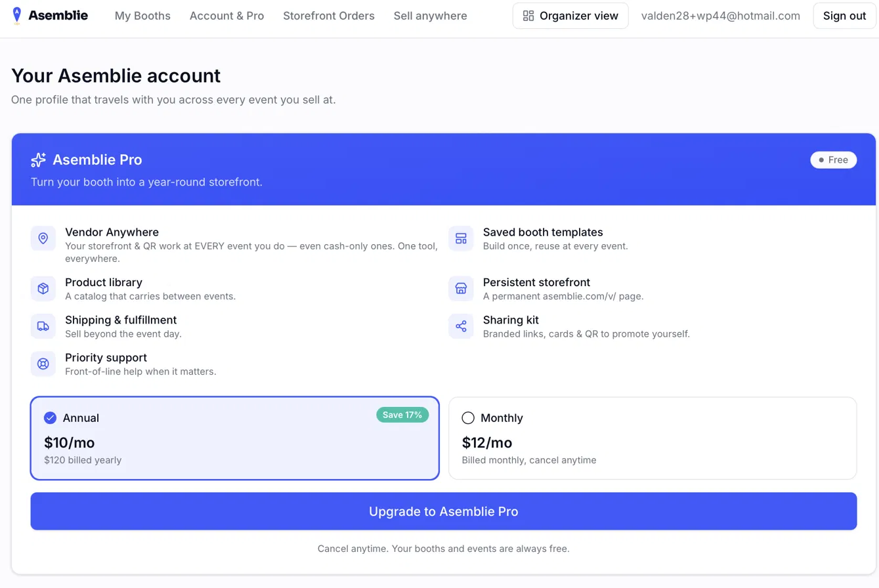
Task: Select the Annual billing radio button
Action: [50, 418]
